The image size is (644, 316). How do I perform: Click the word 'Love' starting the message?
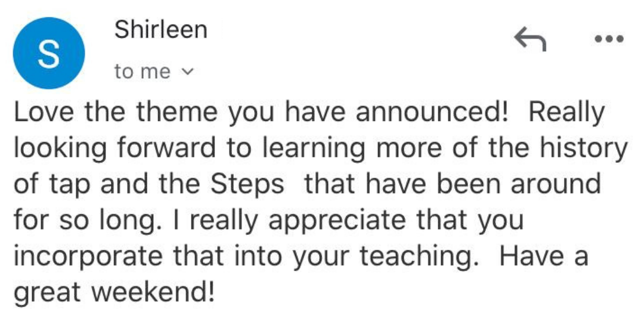click(41, 113)
